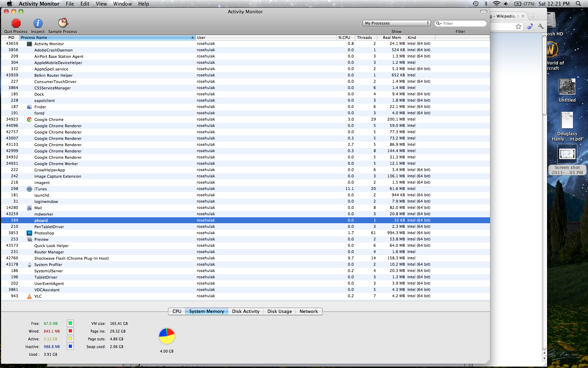The height and width of the screenshot is (368, 588).
Task: Open the Time Machine menu bar icon
Action: [x=475, y=4]
